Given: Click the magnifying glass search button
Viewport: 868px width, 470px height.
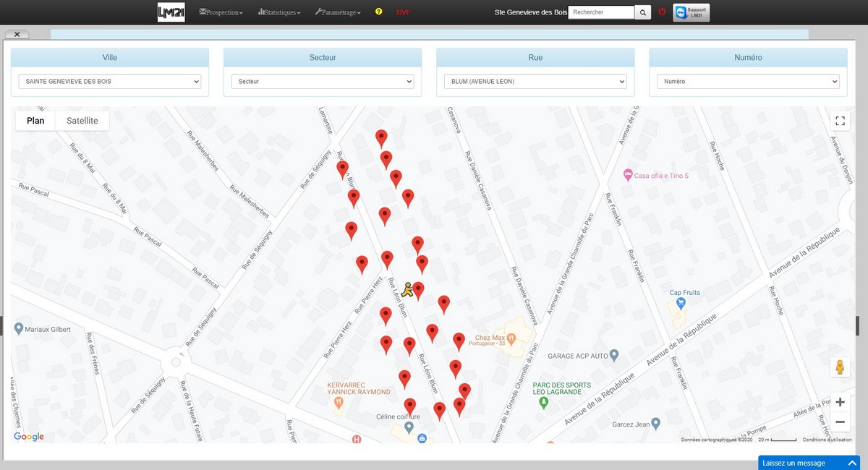Looking at the screenshot, I should coord(643,12).
